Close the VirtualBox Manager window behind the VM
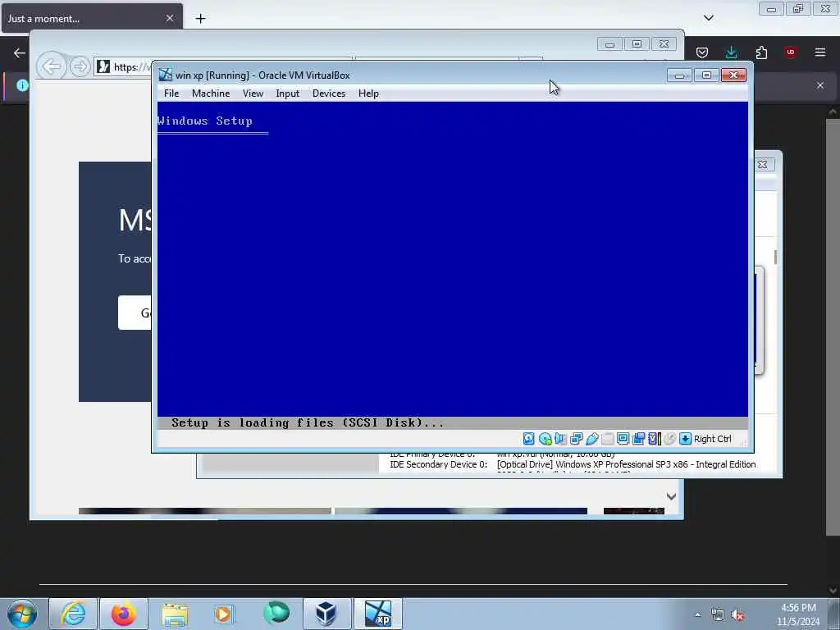 tap(763, 164)
